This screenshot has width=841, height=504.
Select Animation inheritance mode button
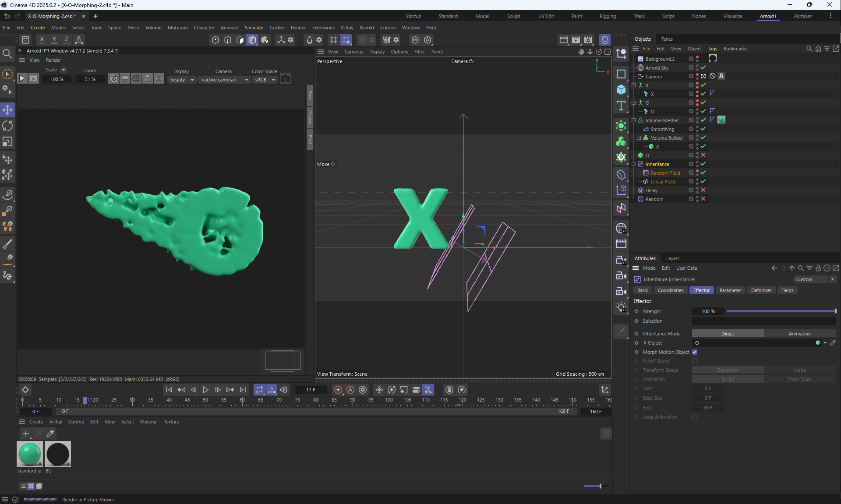tap(799, 334)
